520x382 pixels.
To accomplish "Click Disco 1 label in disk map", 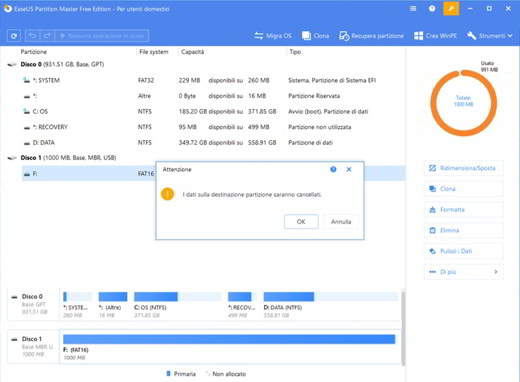I will (x=32, y=339).
